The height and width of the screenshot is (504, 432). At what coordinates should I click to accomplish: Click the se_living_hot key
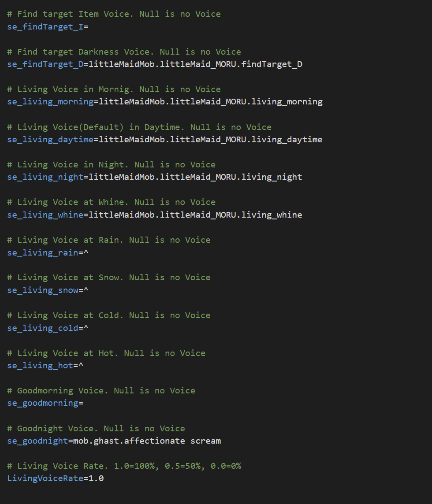pos(40,366)
